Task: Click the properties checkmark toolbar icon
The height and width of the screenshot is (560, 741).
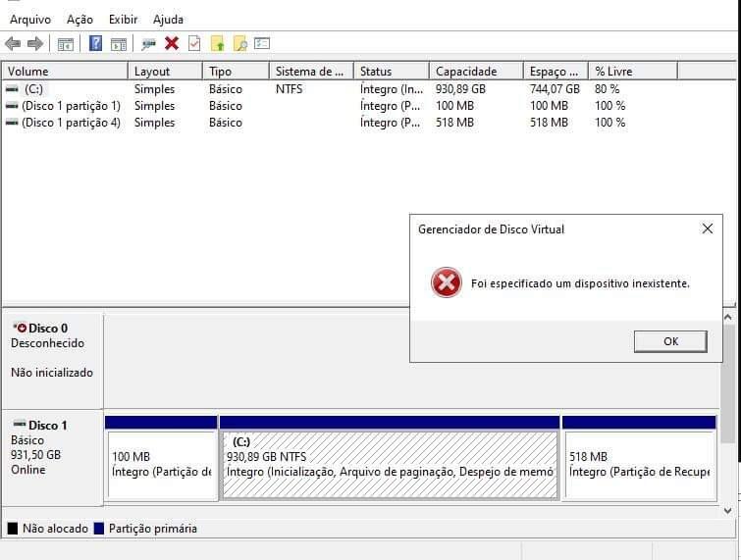Action: [x=194, y=43]
